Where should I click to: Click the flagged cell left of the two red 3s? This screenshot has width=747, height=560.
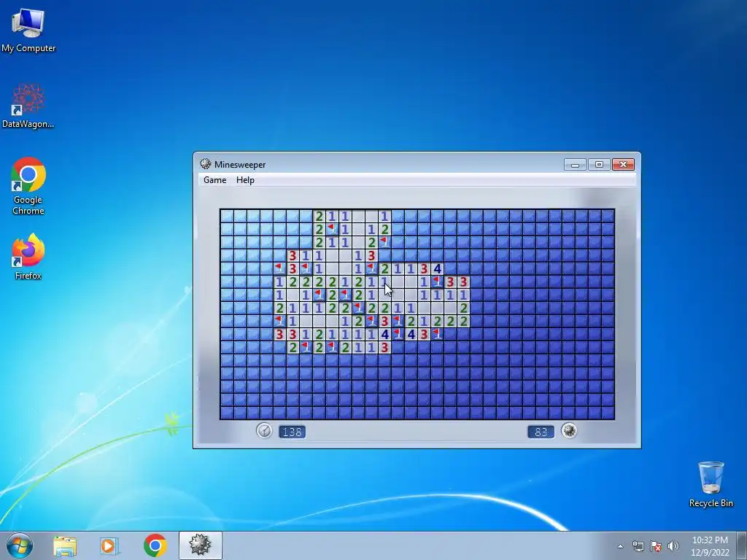tap(437, 282)
